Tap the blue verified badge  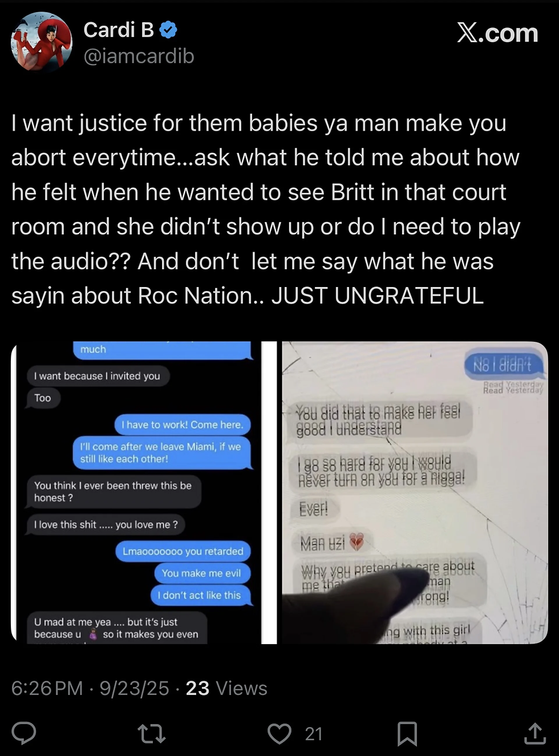coord(168,30)
